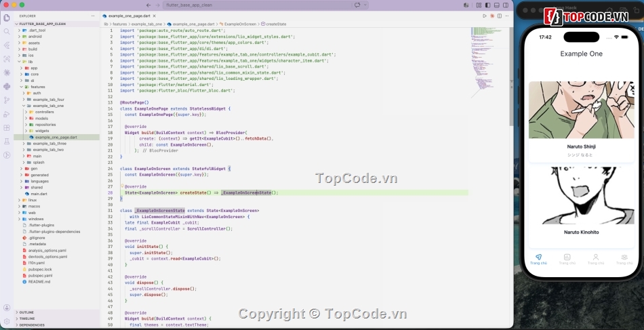Viewport: 644px width, 330px height.
Task: Open the Flutter sidebar icon
Action: point(7,45)
